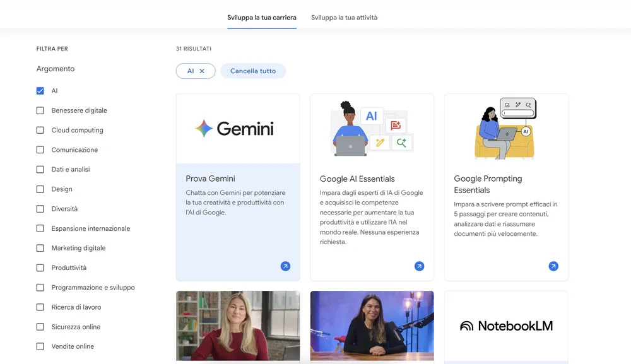This screenshot has height=364, width=631.
Task: Check the Espansione internazionale checkbox
Action: click(40, 228)
